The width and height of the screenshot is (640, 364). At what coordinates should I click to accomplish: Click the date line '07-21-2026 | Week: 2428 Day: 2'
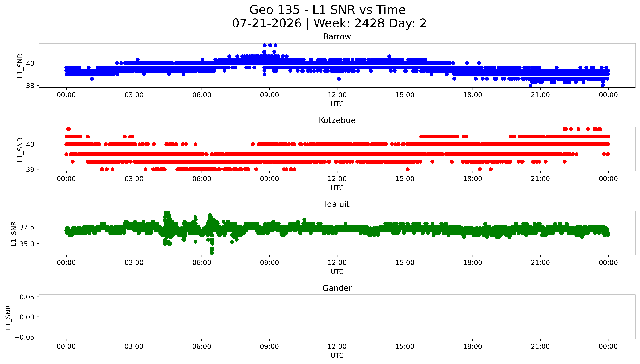tap(329, 23)
